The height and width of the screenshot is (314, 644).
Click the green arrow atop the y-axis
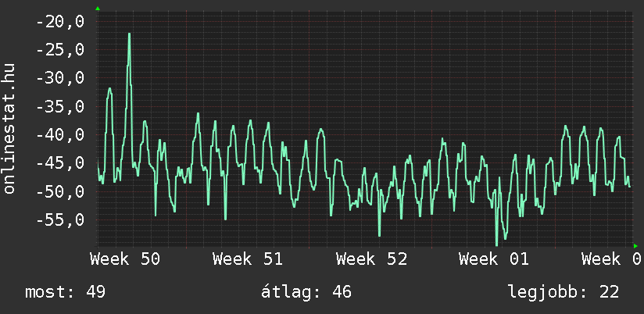tap(98, 9)
